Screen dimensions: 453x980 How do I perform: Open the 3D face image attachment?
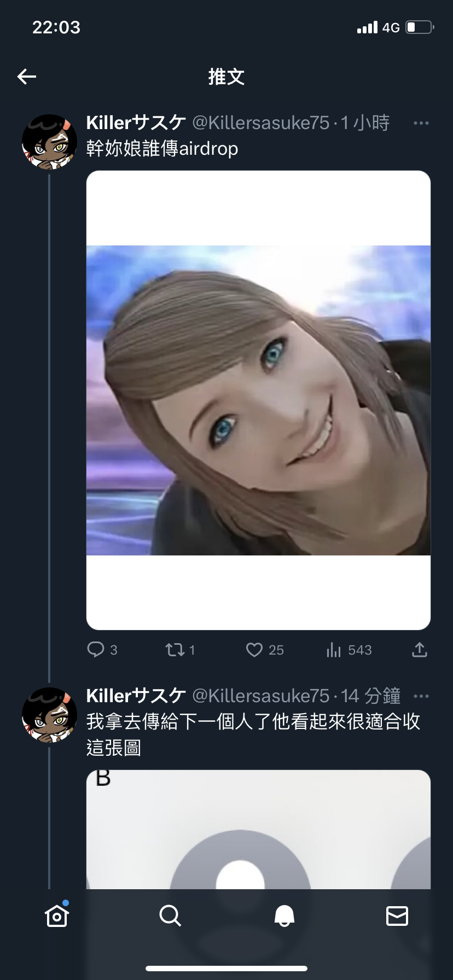[x=258, y=400]
